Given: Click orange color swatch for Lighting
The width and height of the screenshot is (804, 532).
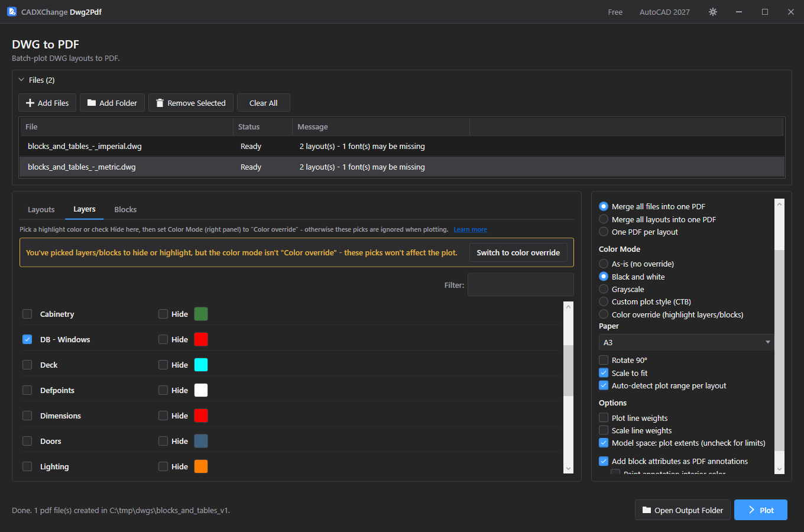Looking at the screenshot, I should click(x=201, y=466).
